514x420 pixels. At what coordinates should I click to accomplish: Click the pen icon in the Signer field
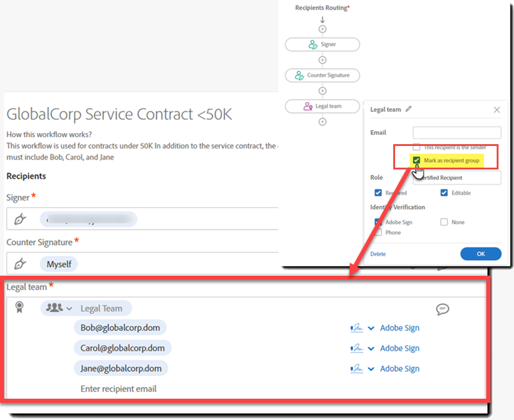tap(20, 219)
